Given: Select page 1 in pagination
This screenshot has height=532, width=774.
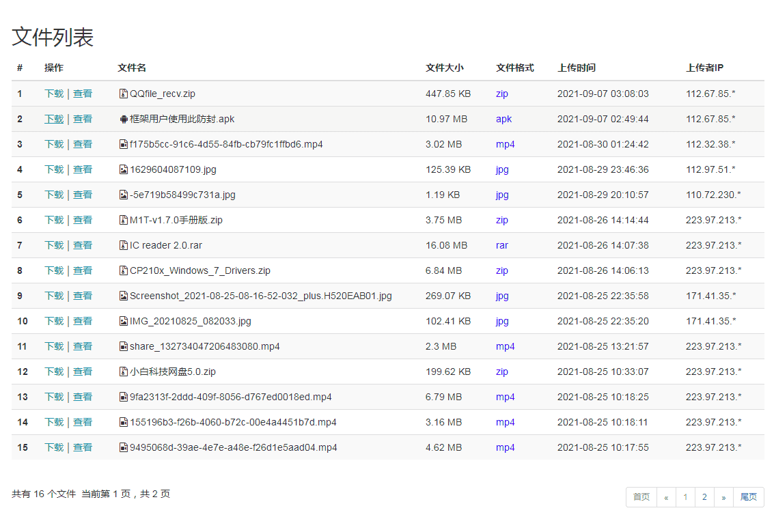Looking at the screenshot, I should tap(685, 497).
